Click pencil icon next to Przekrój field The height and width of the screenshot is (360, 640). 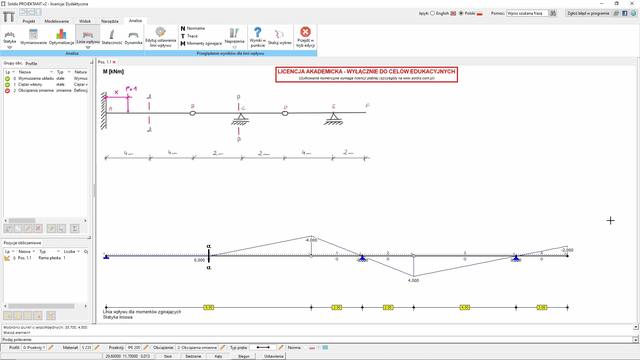(x=146, y=348)
